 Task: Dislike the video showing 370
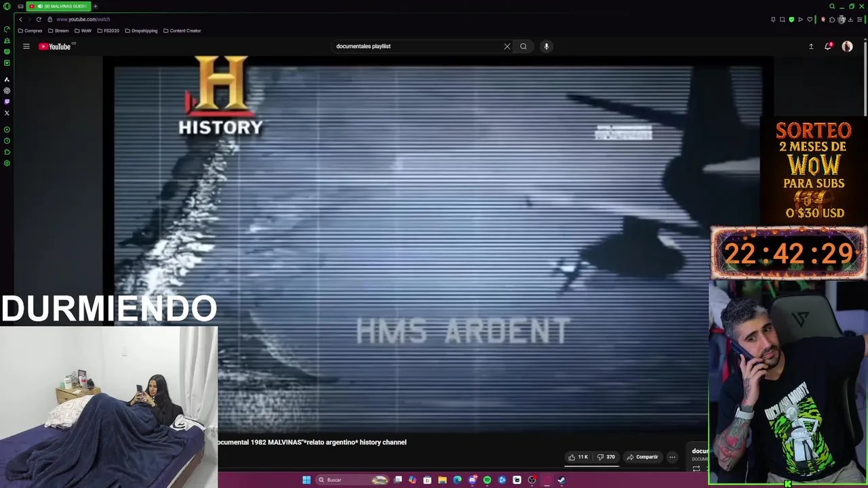[606, 457]
